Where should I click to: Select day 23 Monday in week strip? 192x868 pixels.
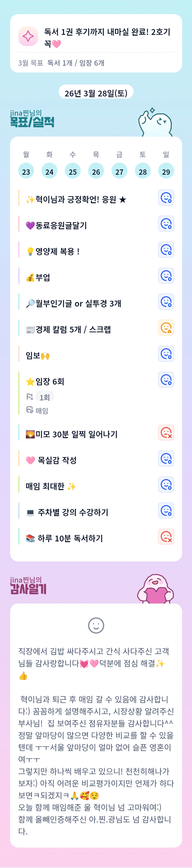(x=26, y=171)
